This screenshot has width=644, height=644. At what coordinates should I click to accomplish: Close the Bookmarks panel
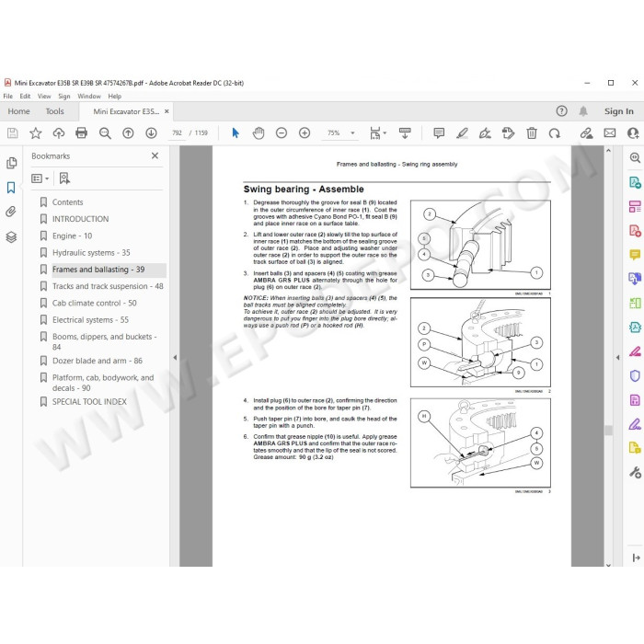155,155
